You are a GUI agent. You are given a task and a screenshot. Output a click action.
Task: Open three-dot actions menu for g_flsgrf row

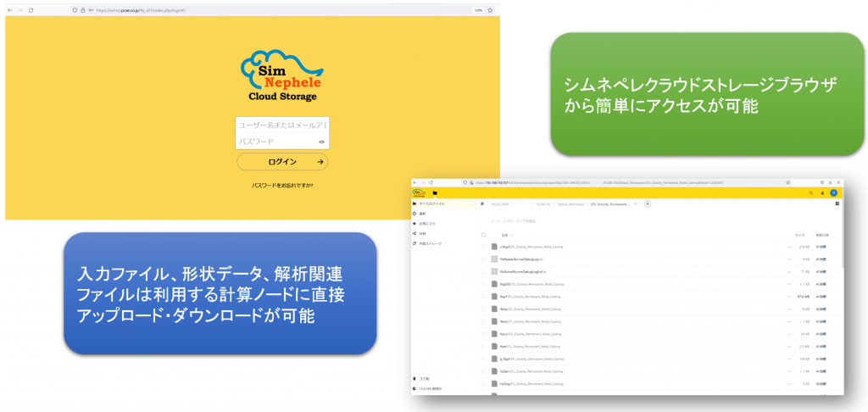[x=789, y=359]
